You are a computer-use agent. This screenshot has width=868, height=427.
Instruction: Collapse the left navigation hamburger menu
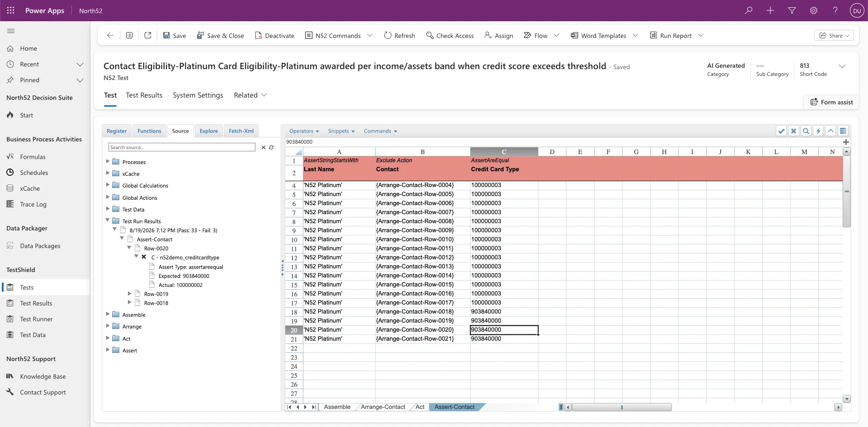[11, 31]
